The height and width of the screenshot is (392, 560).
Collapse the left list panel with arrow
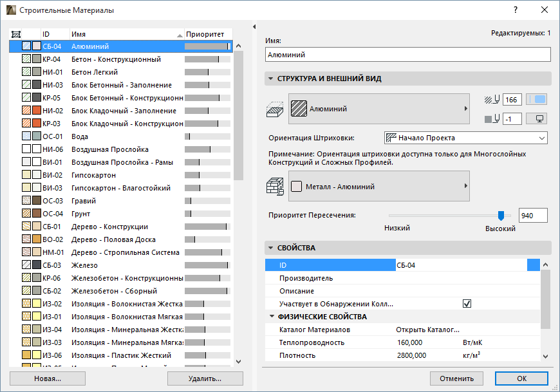pyautogui.click(x=254, y=27)
